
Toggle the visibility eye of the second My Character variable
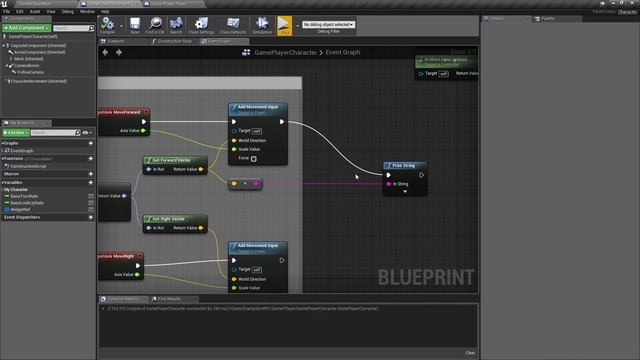(x=91, y=203)
